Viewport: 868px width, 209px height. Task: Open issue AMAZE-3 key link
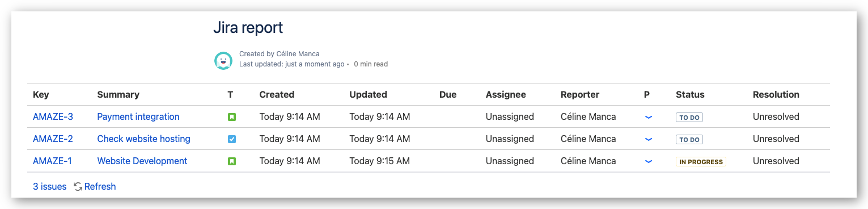(x=53, y=117)
